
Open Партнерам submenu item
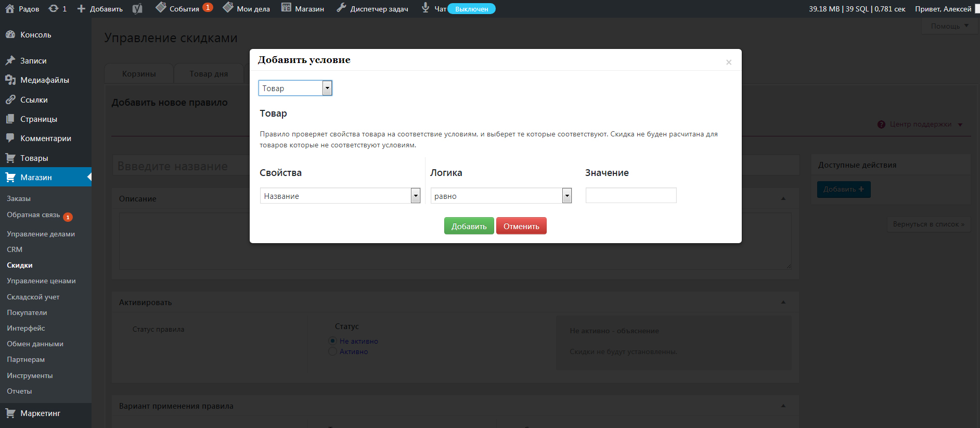click(25, 359)
